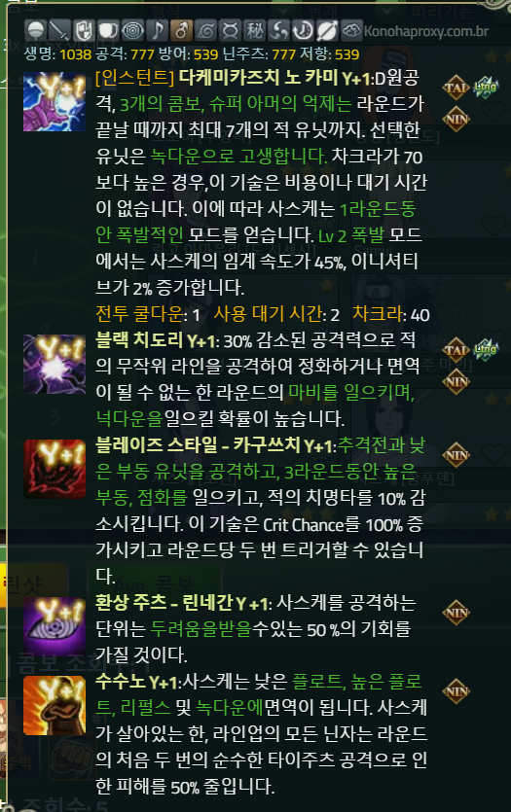Viewport: 511px width, 812px height.
Task: Select the three-tomoe Sharingan icon
Action: click(278, 31)
